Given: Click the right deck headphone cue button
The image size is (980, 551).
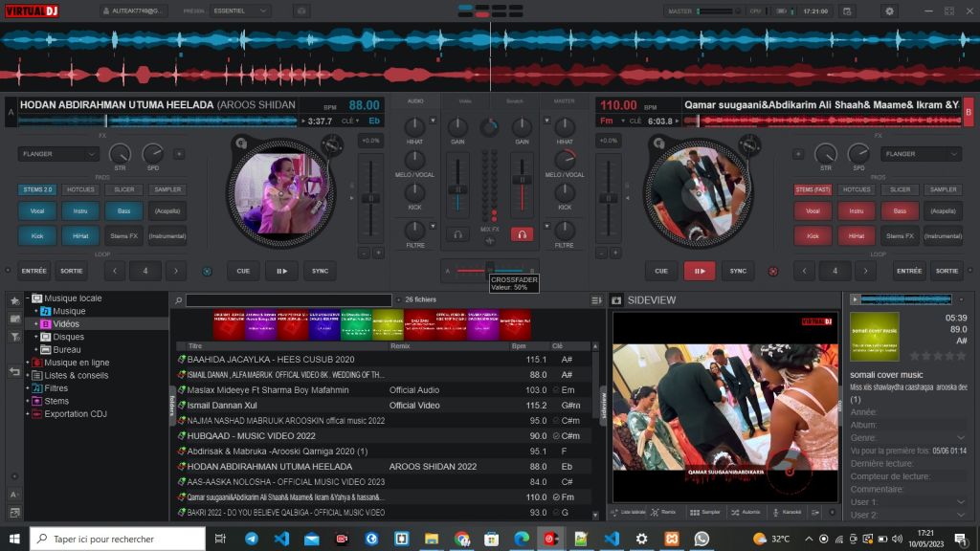Looking at the screenshot, I should tap(522, 234).
